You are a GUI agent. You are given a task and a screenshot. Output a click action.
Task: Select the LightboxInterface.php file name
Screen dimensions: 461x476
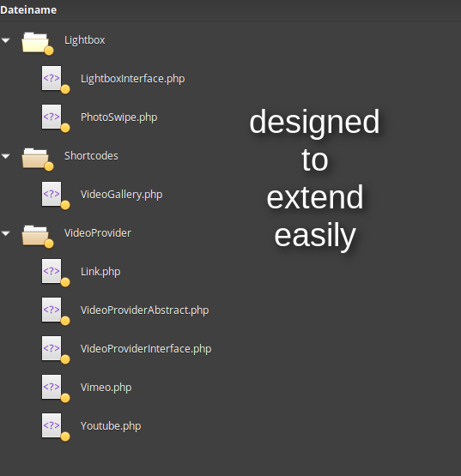pos(132,79)
